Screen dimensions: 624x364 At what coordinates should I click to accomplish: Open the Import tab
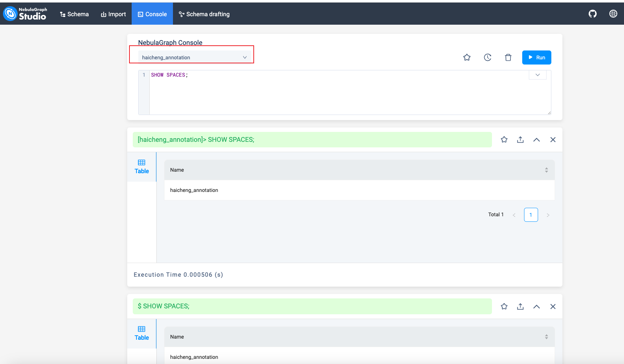(x=113, y=14)
